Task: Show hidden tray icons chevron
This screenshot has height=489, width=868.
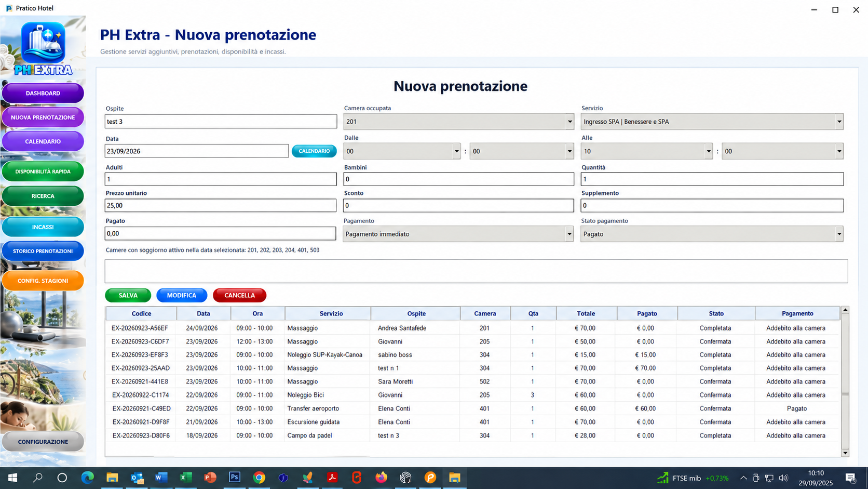Action: pos(743,478)
